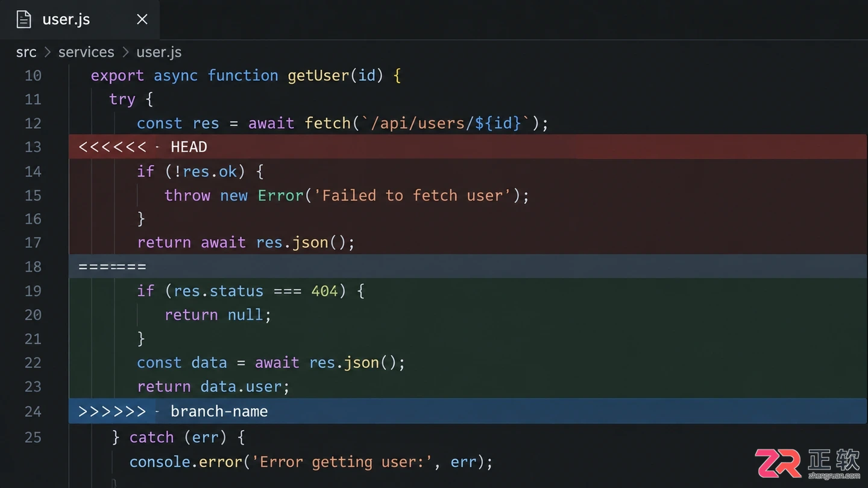
Task: Click line number 15 in the gutter
Action: pyautogui.click(x=33, y=196)
